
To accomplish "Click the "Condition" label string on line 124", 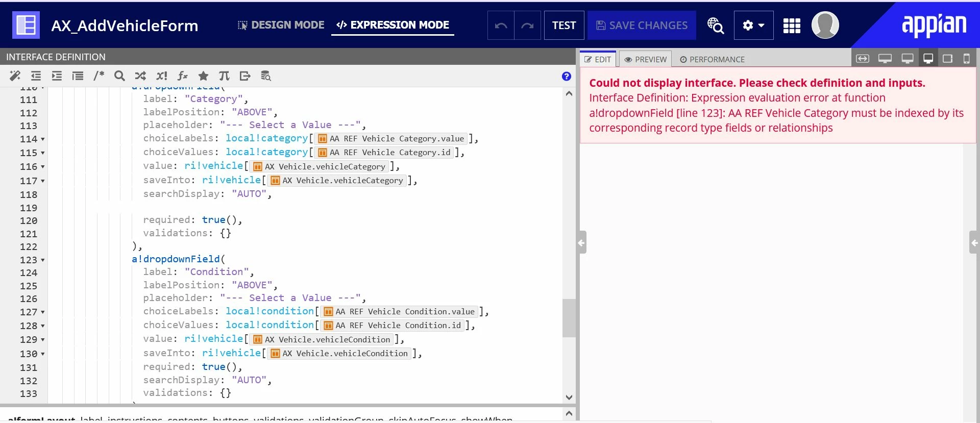I will coord(216,272).
